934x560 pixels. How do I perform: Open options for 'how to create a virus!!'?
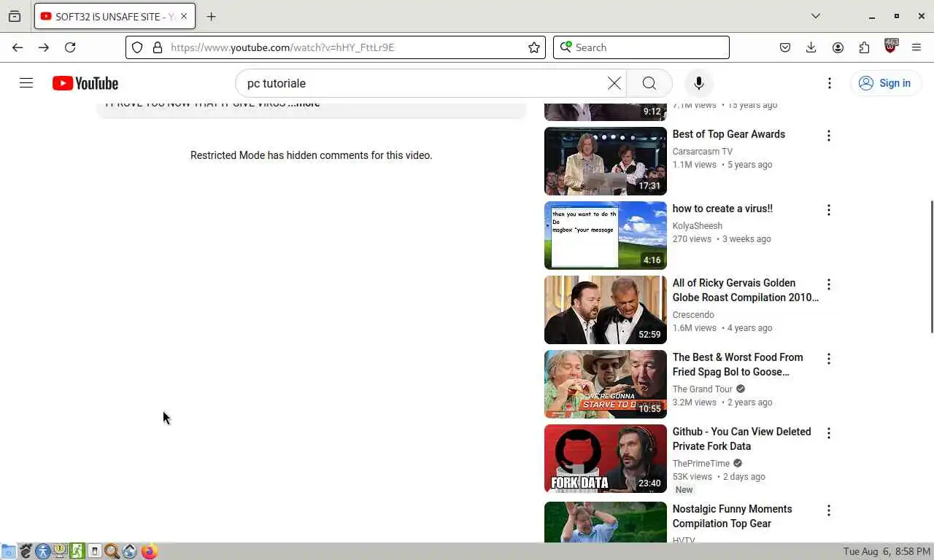(829, 210)
